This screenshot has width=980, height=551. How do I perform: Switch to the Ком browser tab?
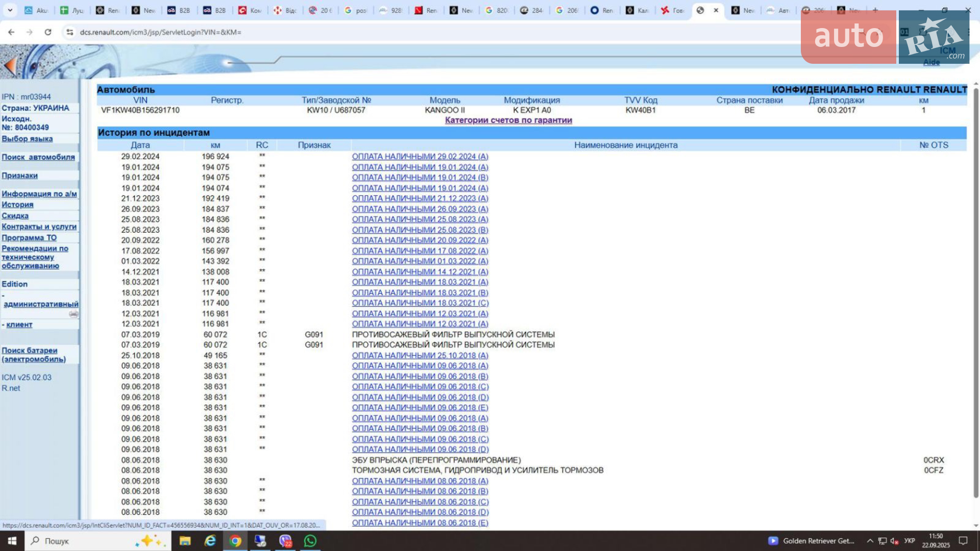250,10
